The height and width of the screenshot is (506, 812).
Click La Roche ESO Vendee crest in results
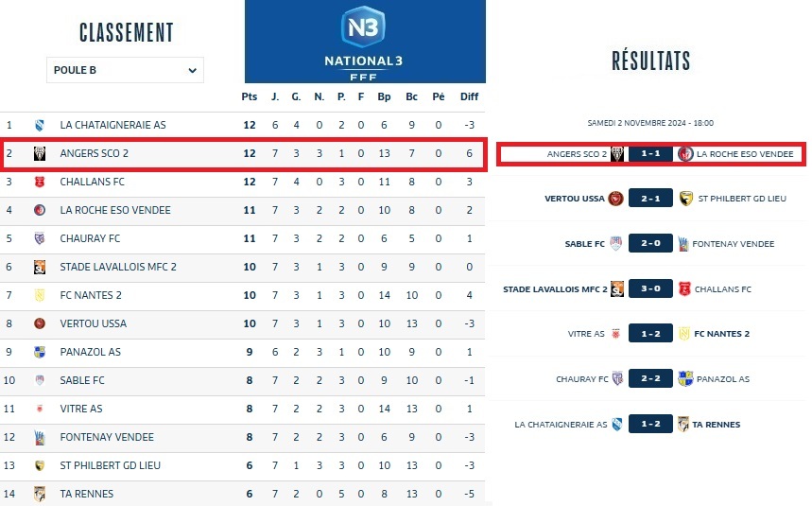coord(684,154)
